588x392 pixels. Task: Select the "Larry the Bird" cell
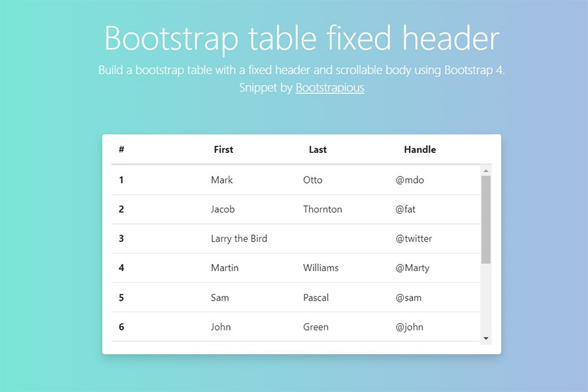[x=239, y=238]
